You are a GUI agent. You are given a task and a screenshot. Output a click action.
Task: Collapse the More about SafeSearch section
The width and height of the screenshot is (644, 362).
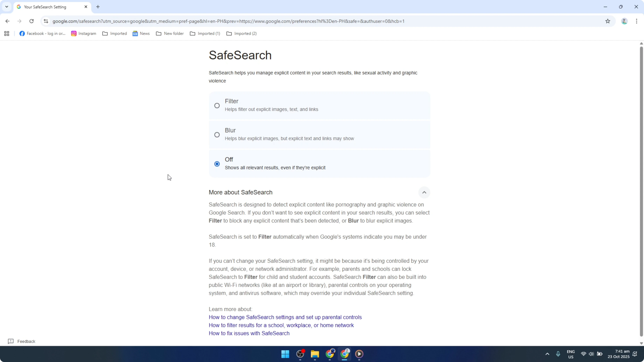point(424,192)
